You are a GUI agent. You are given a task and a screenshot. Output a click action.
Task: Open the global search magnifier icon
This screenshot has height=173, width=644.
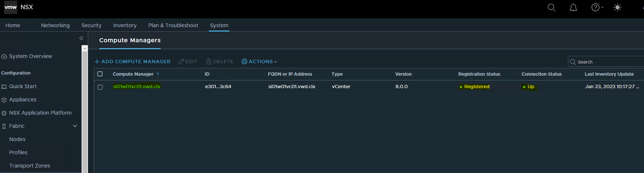point(551,7)
